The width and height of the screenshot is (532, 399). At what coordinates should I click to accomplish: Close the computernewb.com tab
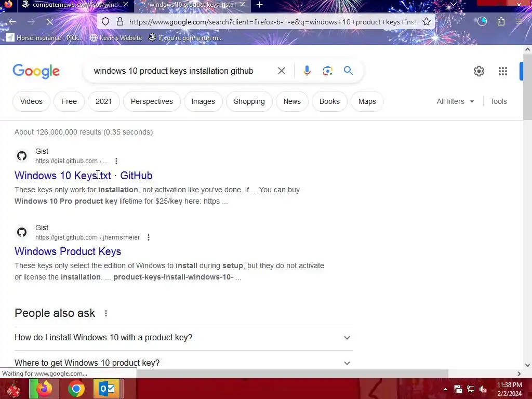pos(126,4)
